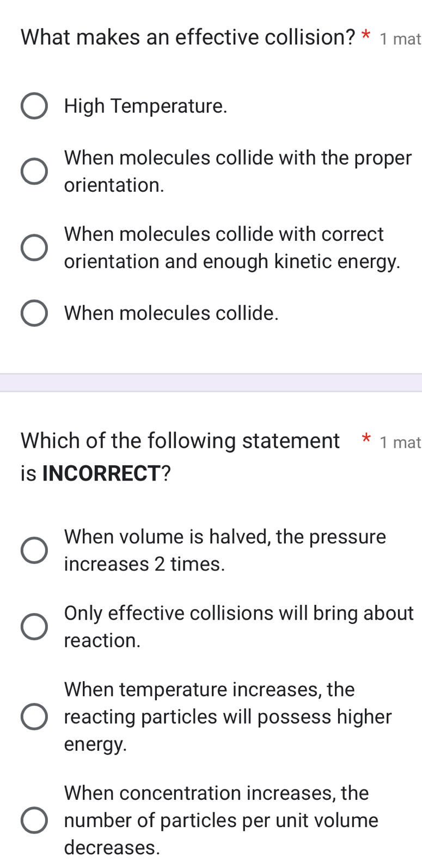This screenshot has height=868, width=422.
Task: Click the pressure increases answer text
Action: (223, 550)
